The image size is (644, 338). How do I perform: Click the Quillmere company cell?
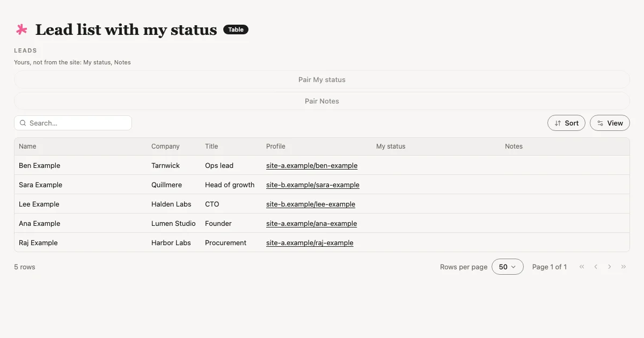[166, 185]
